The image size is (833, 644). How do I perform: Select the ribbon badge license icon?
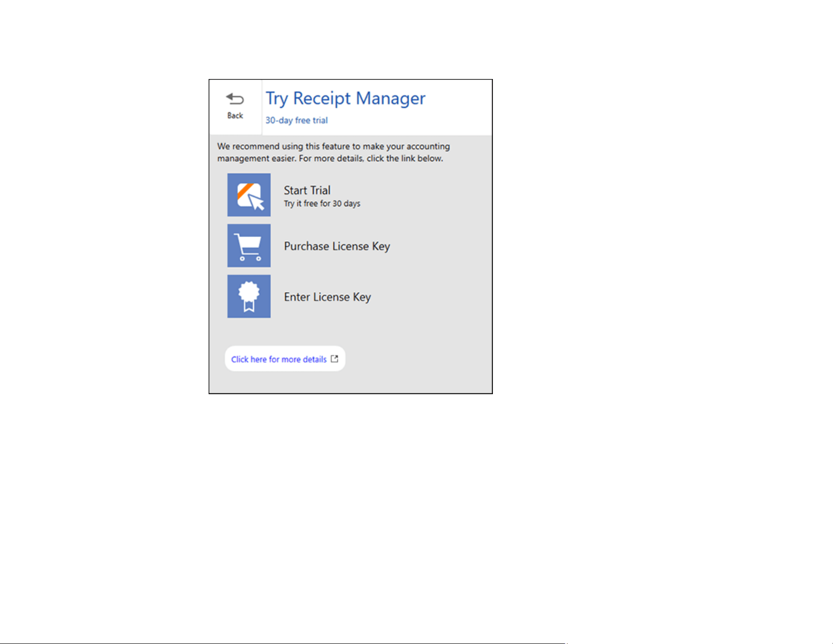[249, 296]
